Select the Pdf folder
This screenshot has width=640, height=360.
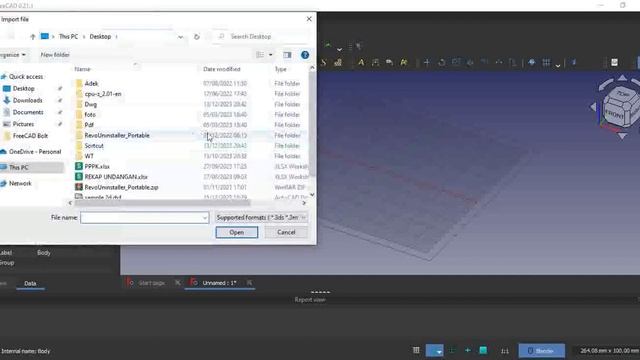coord(89,125)
